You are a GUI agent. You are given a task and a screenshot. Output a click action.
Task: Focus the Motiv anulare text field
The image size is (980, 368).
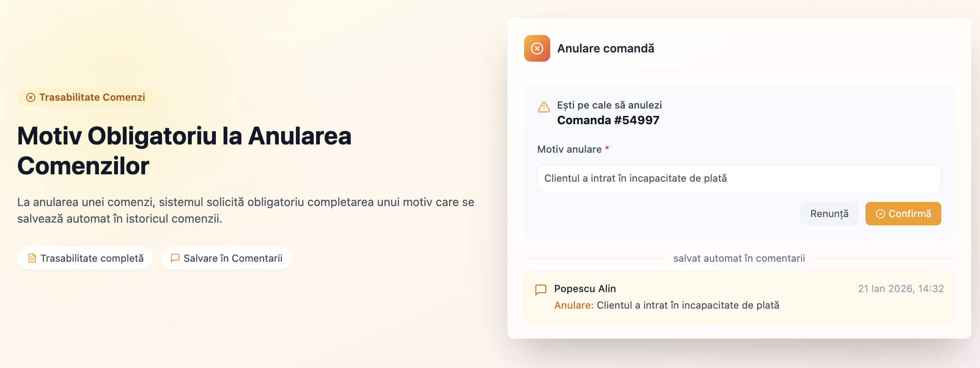739,178
